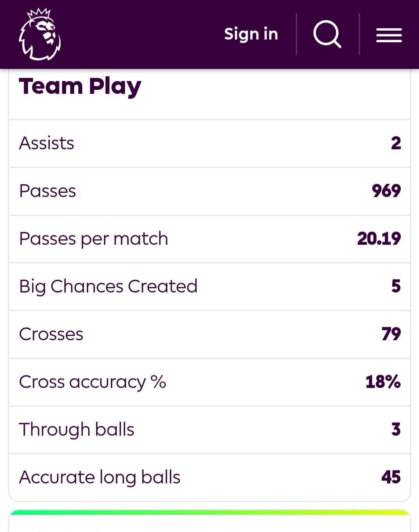
Task: Click the 18% cross accuracy value
Action: pyautogui.click(x=382, y=382)
